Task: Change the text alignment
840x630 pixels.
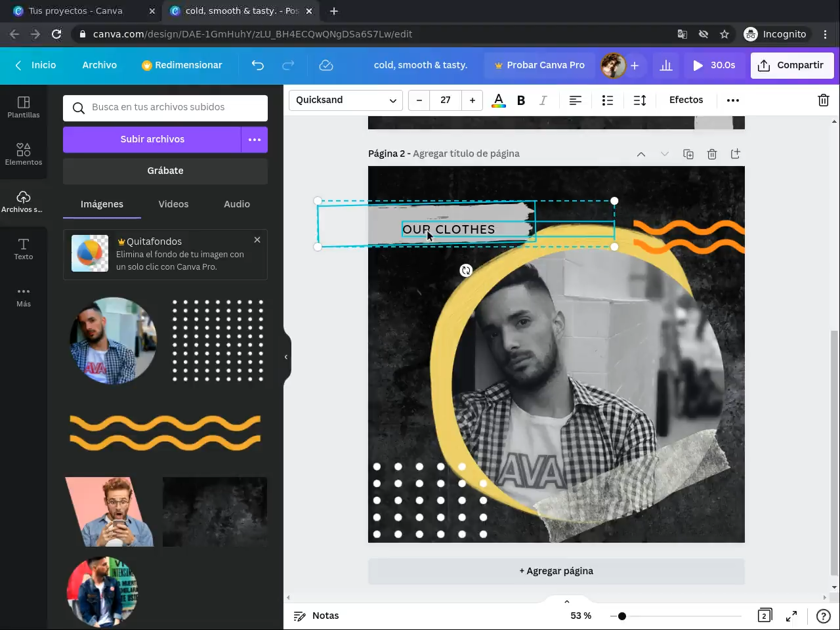Action: point(576,100)
